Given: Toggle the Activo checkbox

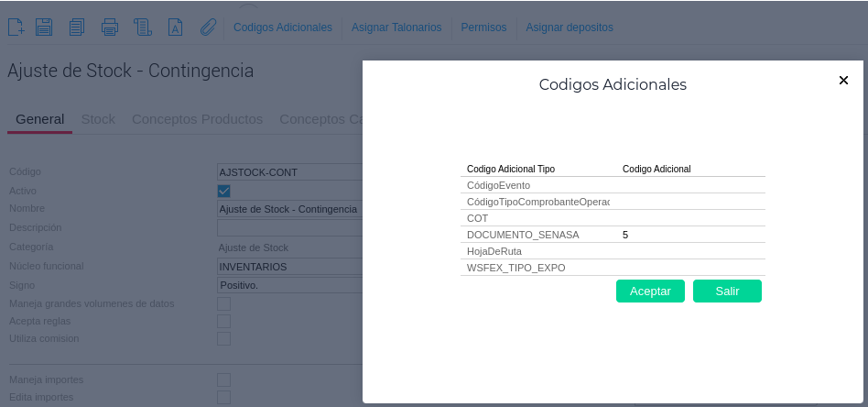Looking at the screenshot, I should (223, 191).
